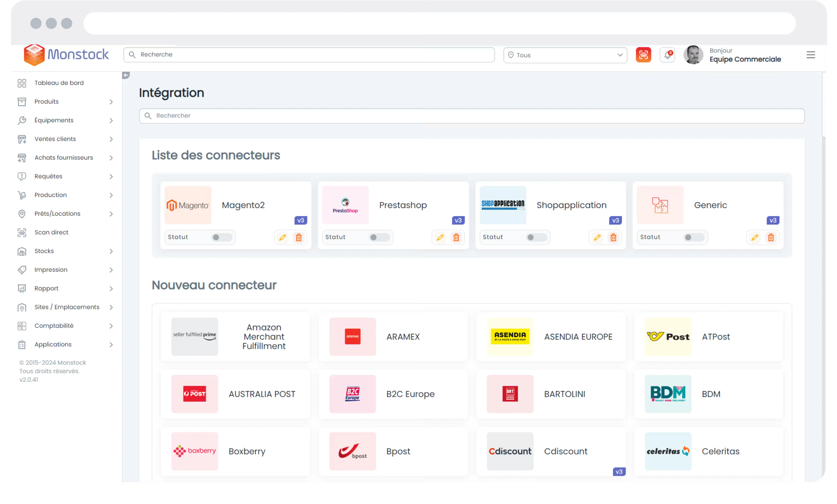837x504 pixels.
Task: Toggle Prestashop Statut switch
Action: pos(379,237)
